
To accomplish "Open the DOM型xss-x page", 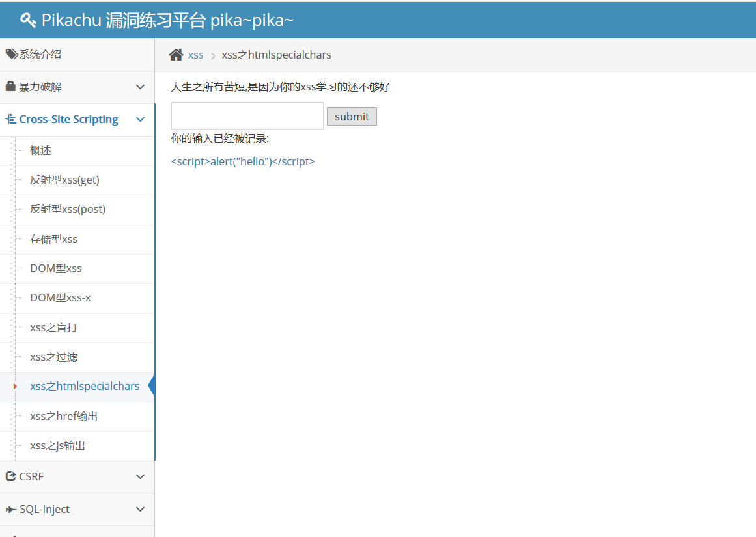I will point(61,298).
